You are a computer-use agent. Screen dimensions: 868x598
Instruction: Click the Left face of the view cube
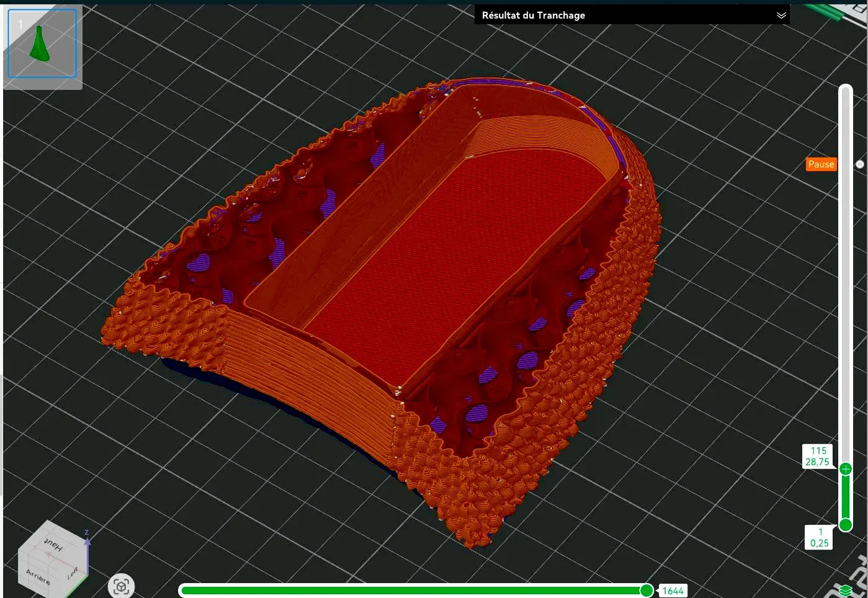tap(73, 571)
